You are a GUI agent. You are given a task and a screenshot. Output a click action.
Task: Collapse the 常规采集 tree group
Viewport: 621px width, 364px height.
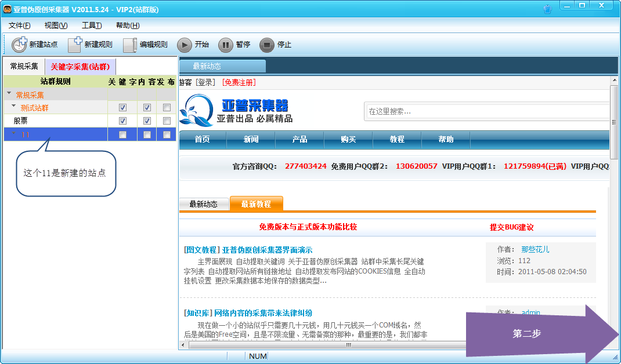(9, 94)
